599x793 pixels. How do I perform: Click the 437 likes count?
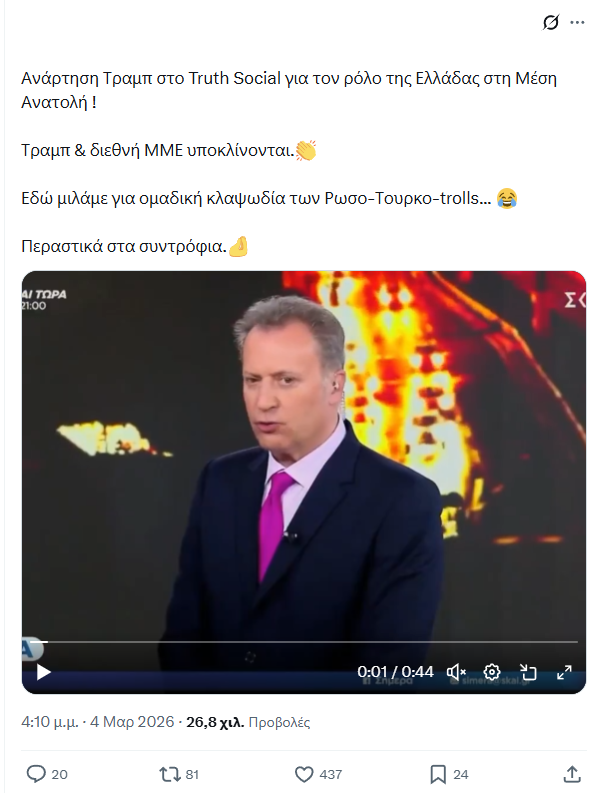(x=331, y=774)
